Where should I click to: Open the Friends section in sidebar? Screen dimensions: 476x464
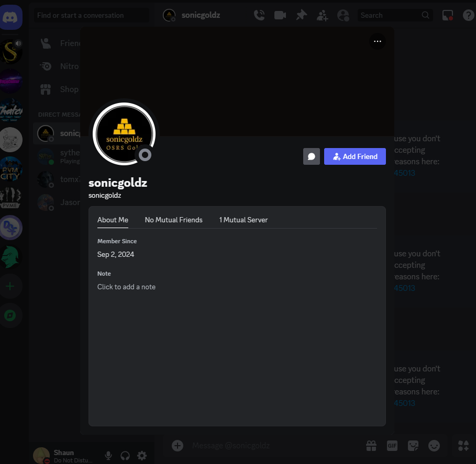[57, 43]
